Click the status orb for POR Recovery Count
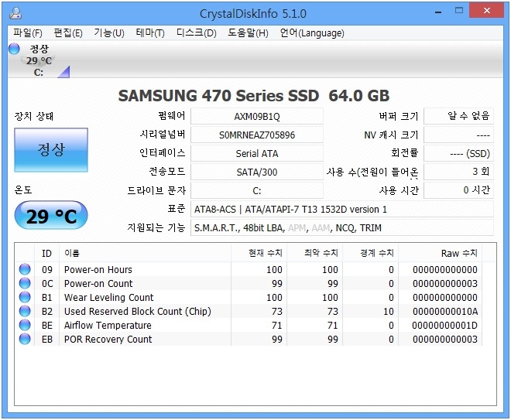 coord(25,339)
